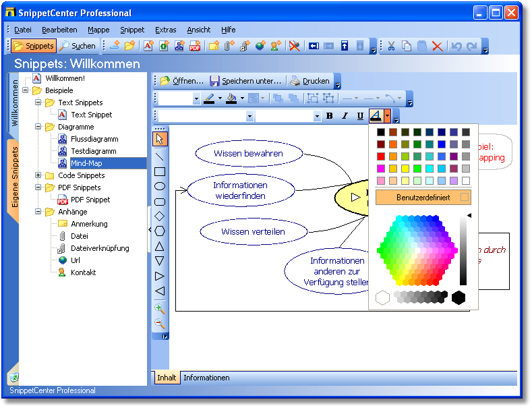
Task: Select the rounded rectangle tool
Action: tap(160, 202)
